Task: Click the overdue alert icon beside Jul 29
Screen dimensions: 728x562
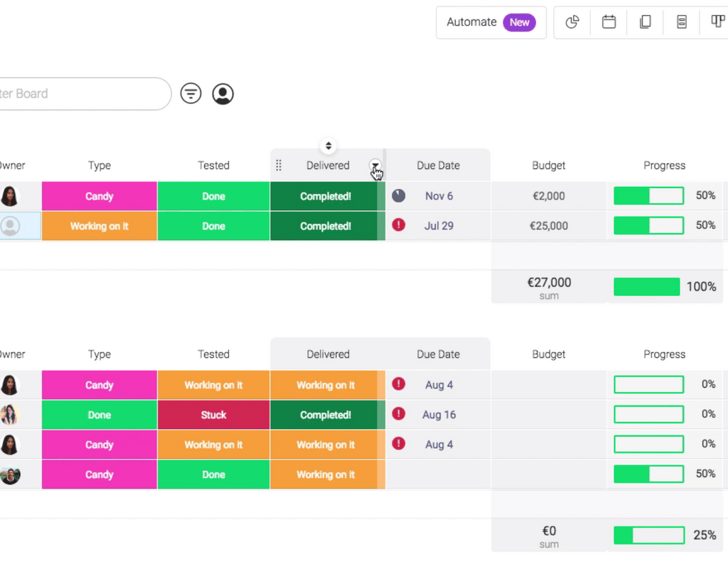Action: click(399, 225)
